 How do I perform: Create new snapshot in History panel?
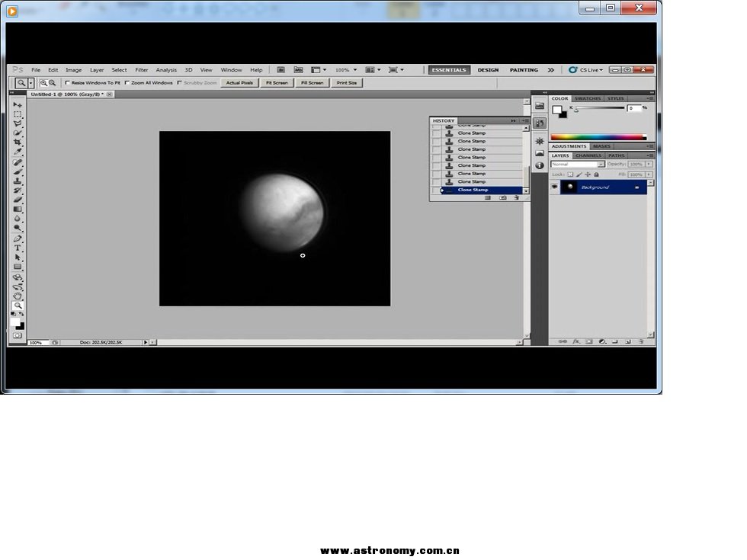(x=502, y=197)
